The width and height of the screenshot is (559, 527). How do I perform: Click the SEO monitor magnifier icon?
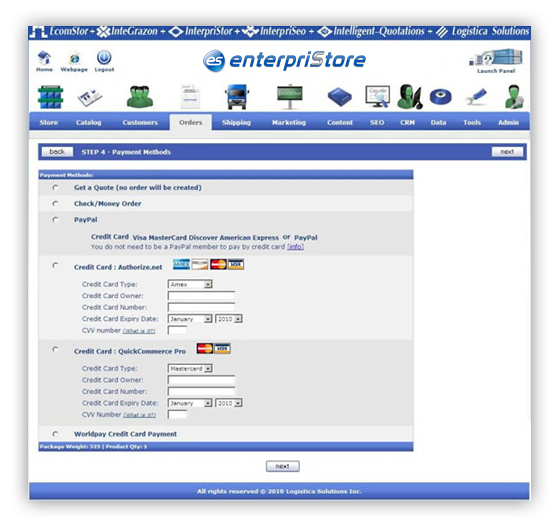tap(378, 96)
